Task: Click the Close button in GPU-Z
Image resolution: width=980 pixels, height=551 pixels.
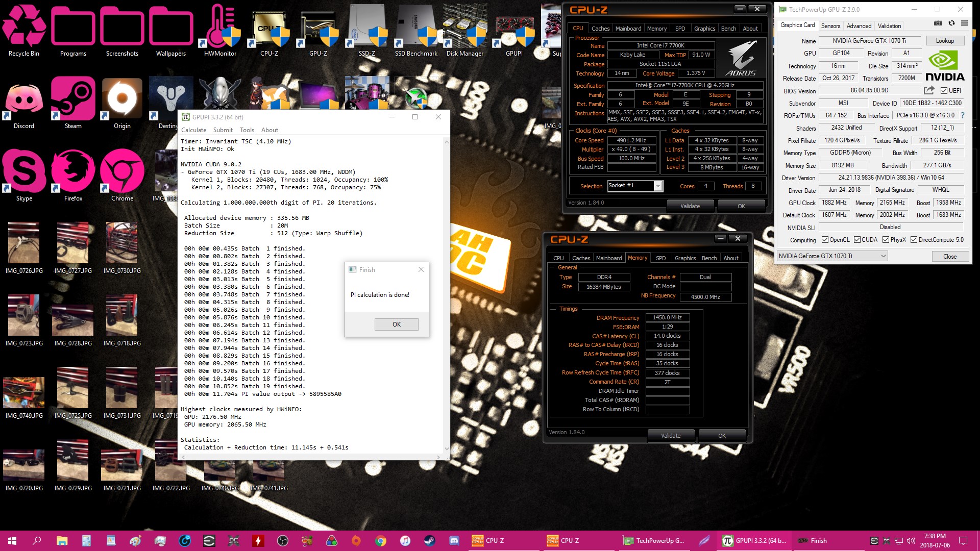Action: tap(950, 257)
